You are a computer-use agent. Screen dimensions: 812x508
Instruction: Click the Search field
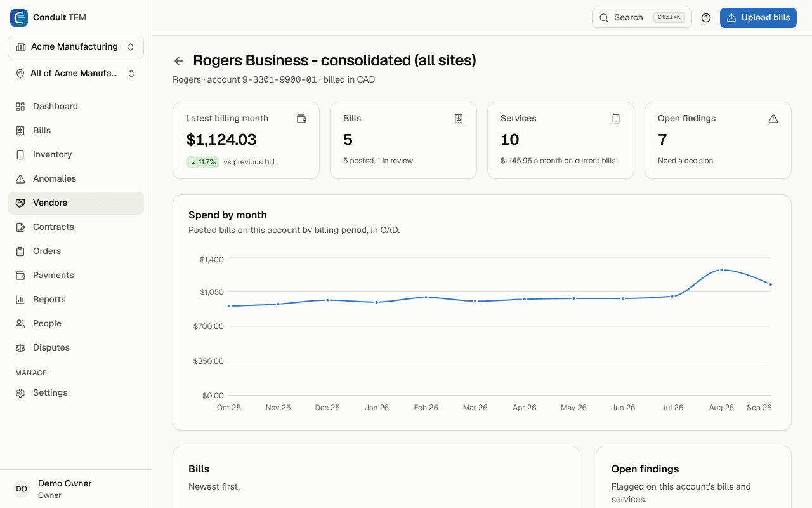click(x=642, y=18)
